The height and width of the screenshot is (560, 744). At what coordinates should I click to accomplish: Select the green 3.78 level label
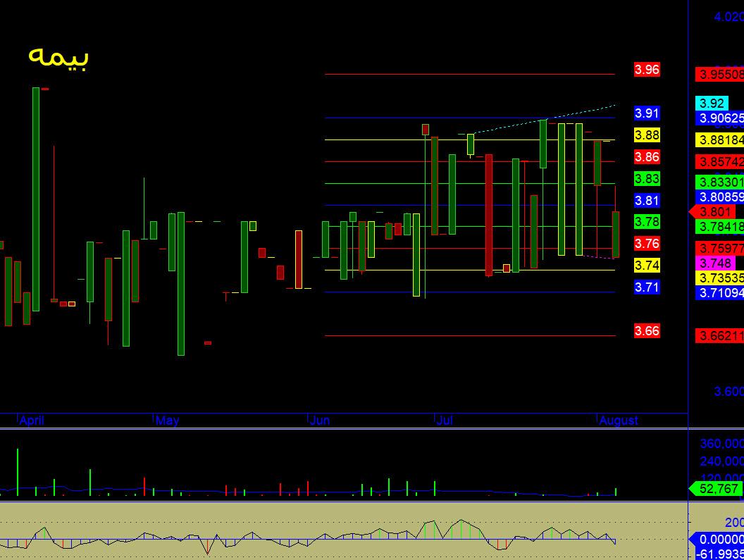(647, 222)
